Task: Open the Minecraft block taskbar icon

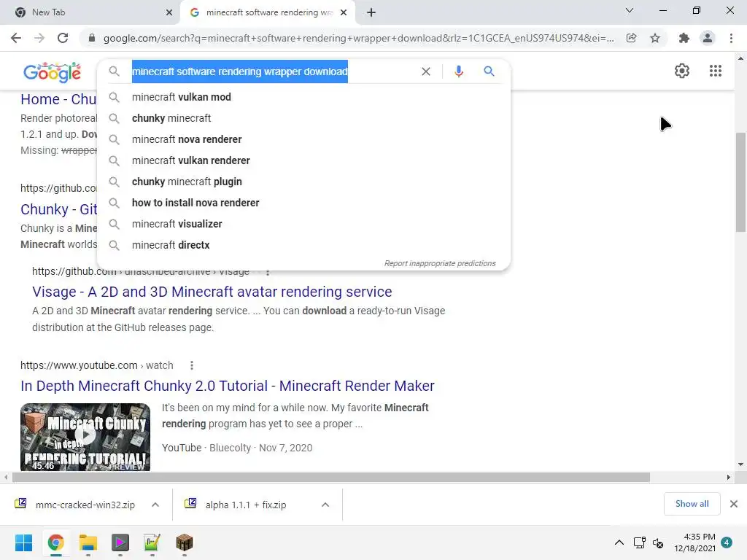Action: coord(185,542)
